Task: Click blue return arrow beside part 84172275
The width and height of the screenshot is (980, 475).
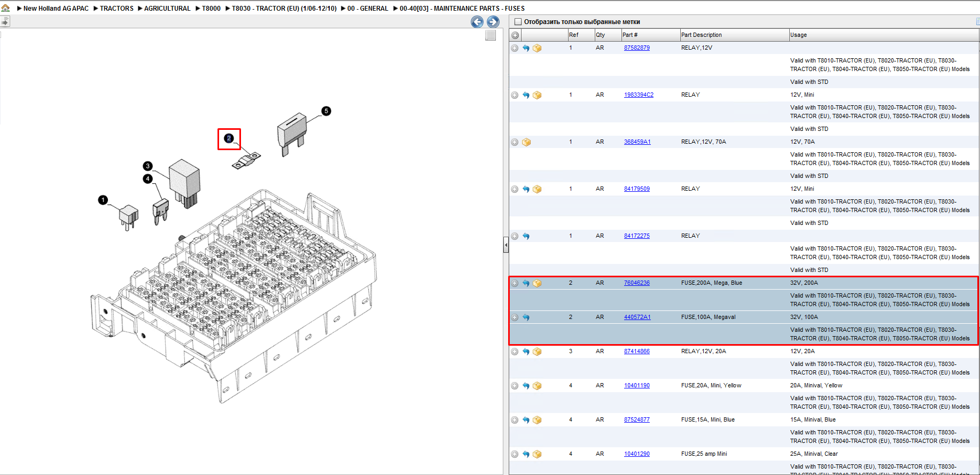Action: click(526, 236)
